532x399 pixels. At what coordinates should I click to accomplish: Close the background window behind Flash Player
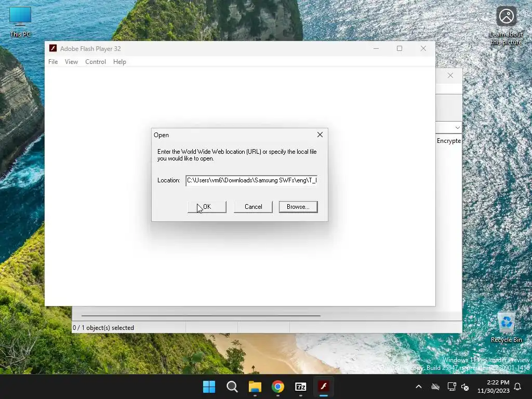click(450, 75)
